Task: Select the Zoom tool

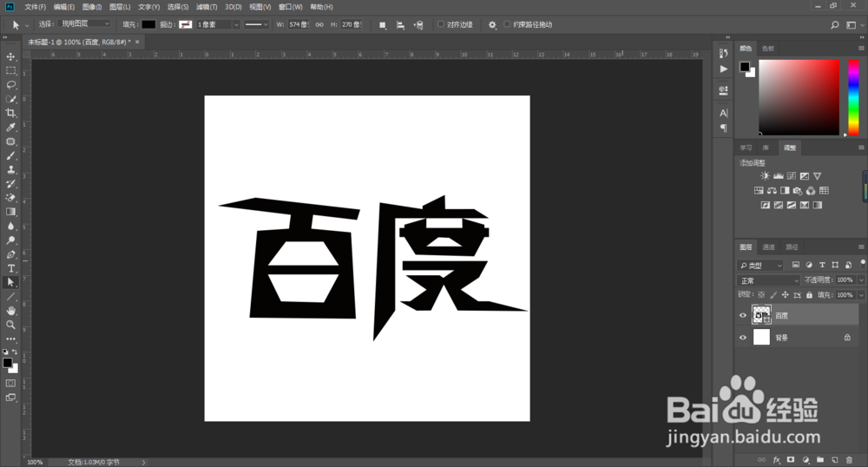Action: (10, 325)
